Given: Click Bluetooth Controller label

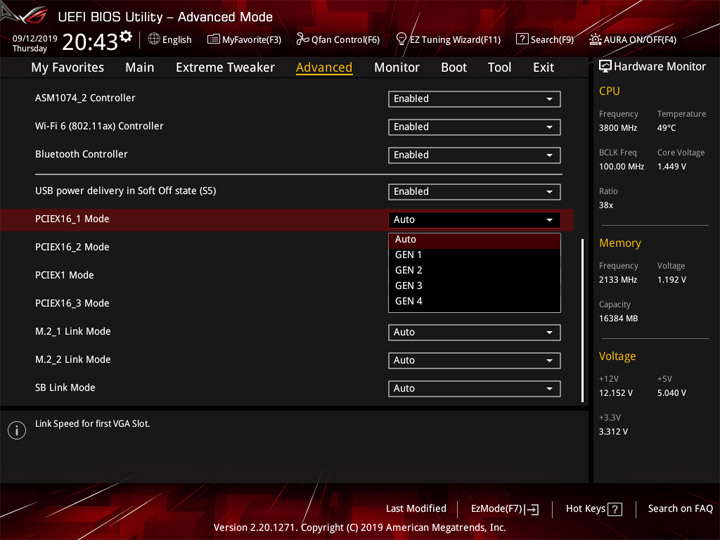Looking at the screenshot, I should [x=81, y=154].
